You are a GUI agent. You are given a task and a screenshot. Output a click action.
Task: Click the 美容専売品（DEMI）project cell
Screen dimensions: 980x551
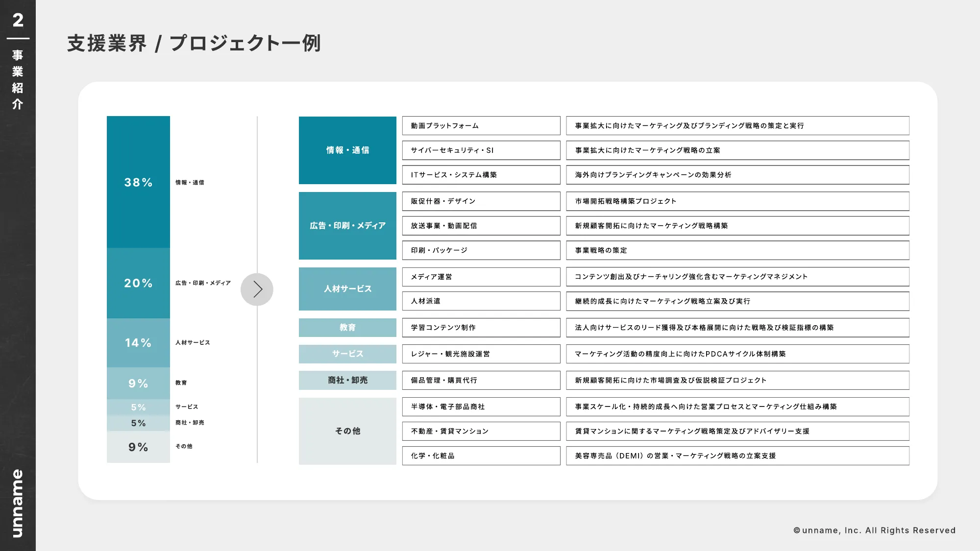(x=737, y=456)
